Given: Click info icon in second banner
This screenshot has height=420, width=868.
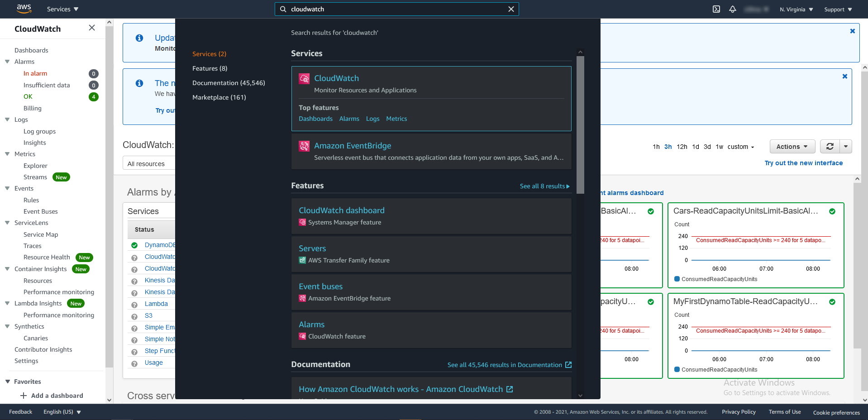Looking at the screenshot, I should [139, 83].
